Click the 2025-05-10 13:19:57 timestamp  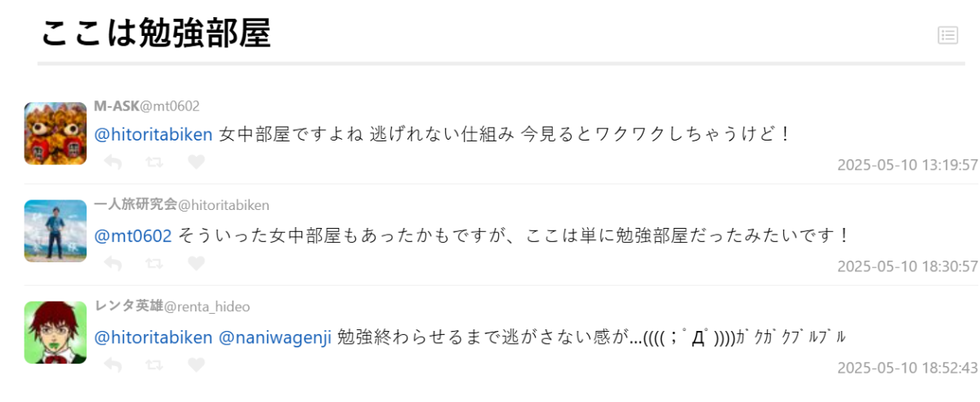point(907,165)
